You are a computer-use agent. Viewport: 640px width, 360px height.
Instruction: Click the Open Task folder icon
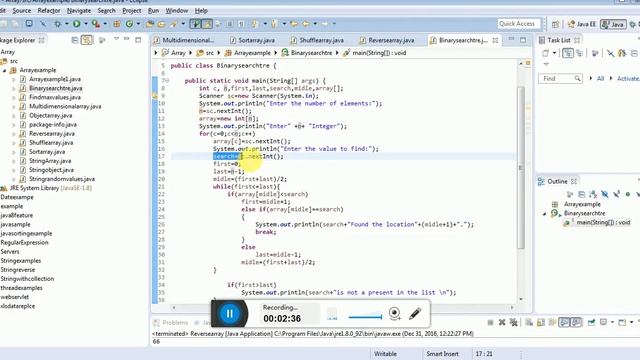point(162,24)
